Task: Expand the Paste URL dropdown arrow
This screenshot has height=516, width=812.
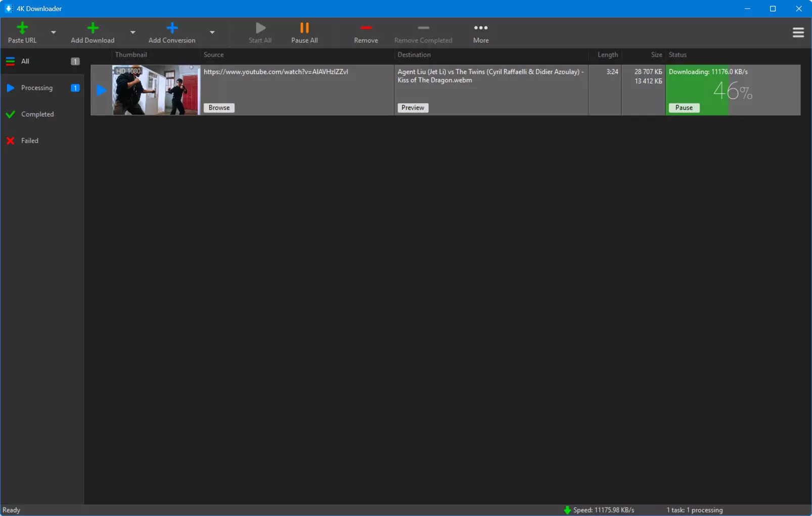Action: (53, 32)
